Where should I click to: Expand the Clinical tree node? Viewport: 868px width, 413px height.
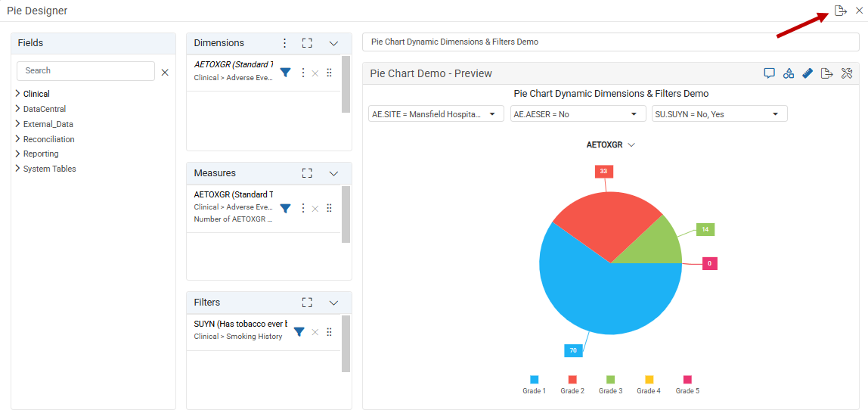click(18, 94)
